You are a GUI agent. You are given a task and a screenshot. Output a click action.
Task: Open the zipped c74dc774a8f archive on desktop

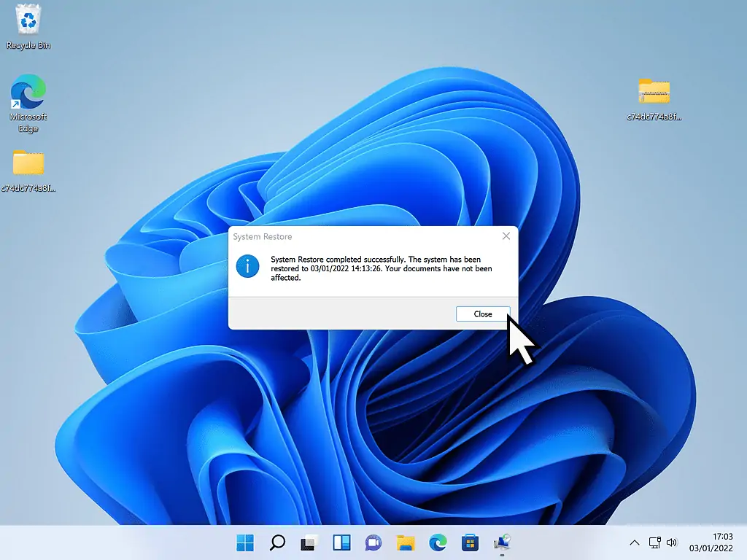[654, 93]
